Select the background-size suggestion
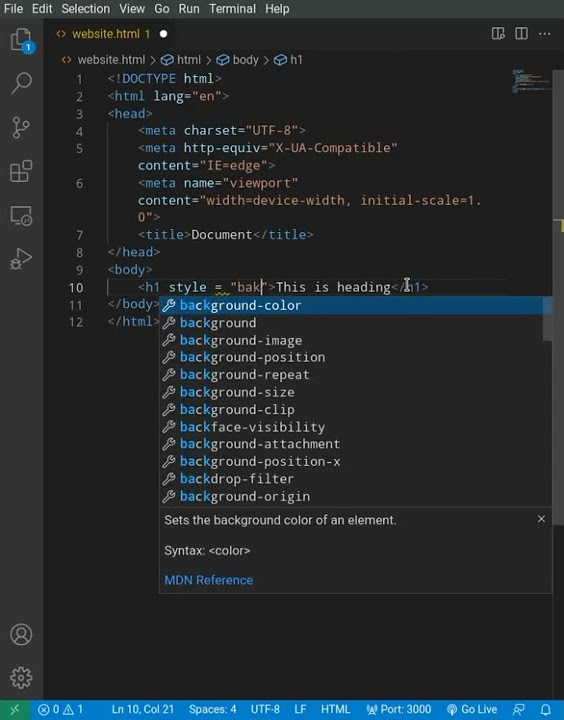 pyautogui.click(x=351, y=392)
